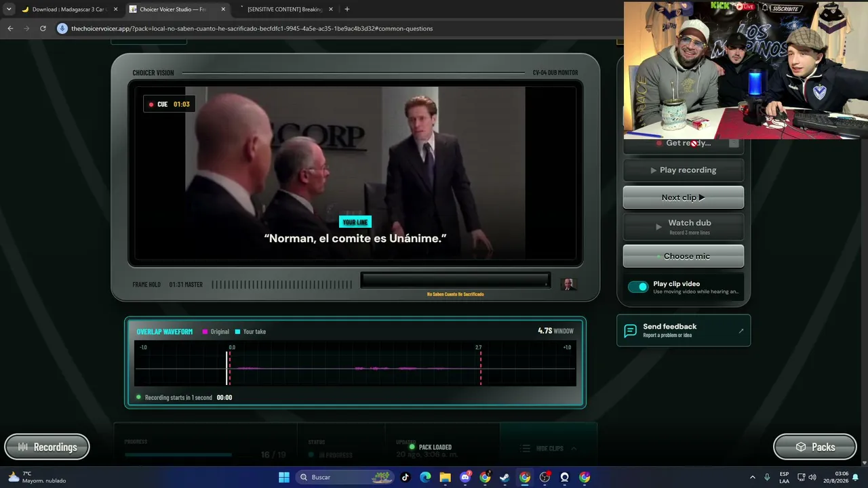The image size is (868, 488).
Task: Open the Windows Start menu
Action: (x=284, y=477)
